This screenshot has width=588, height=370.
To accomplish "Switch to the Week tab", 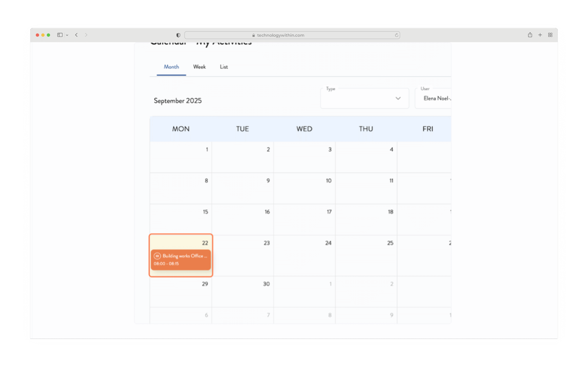I will click(199, 67).
